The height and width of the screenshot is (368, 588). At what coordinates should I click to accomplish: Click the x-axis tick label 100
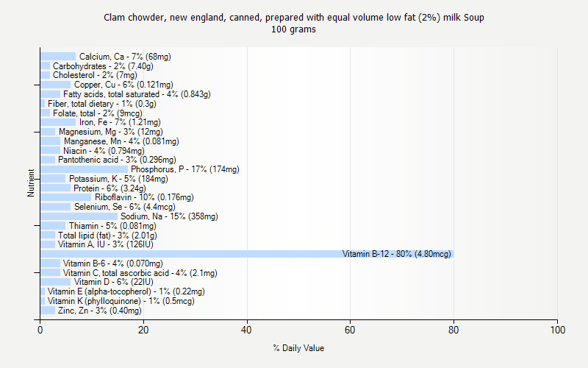pyautogui.click(x=558, y=330)
